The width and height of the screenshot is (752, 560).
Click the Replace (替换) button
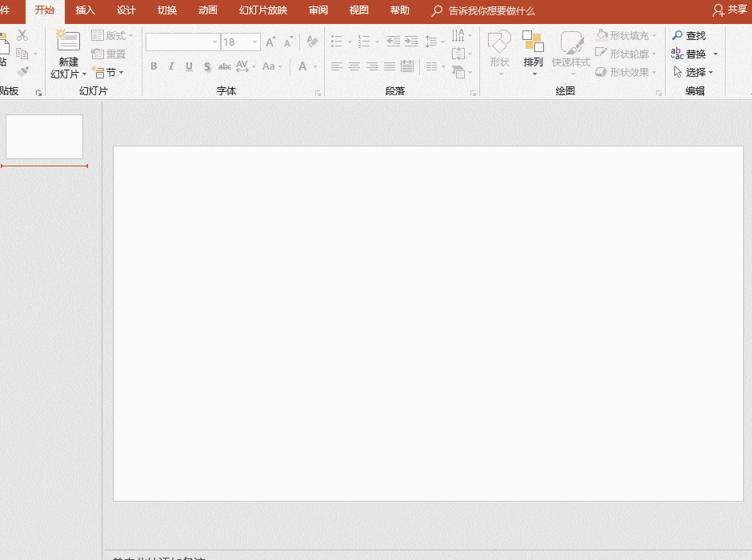pyautogui.click(x=689, y=54)
